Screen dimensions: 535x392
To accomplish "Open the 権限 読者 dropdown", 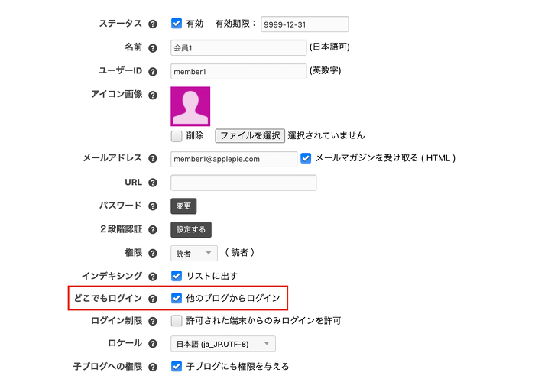I will (x=194, y=253).
